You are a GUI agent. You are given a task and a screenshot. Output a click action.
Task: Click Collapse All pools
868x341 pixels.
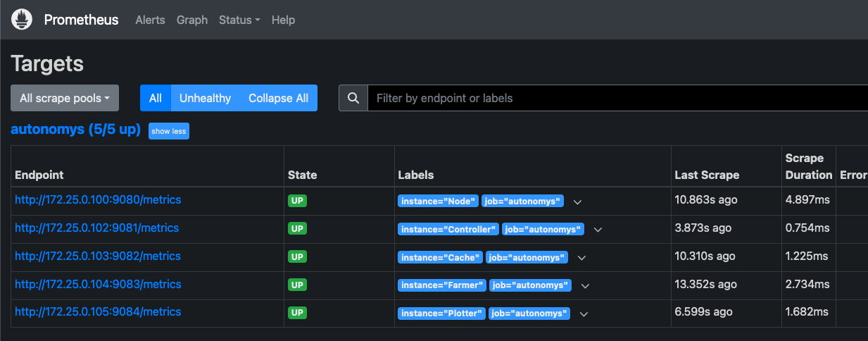(279, 98)
